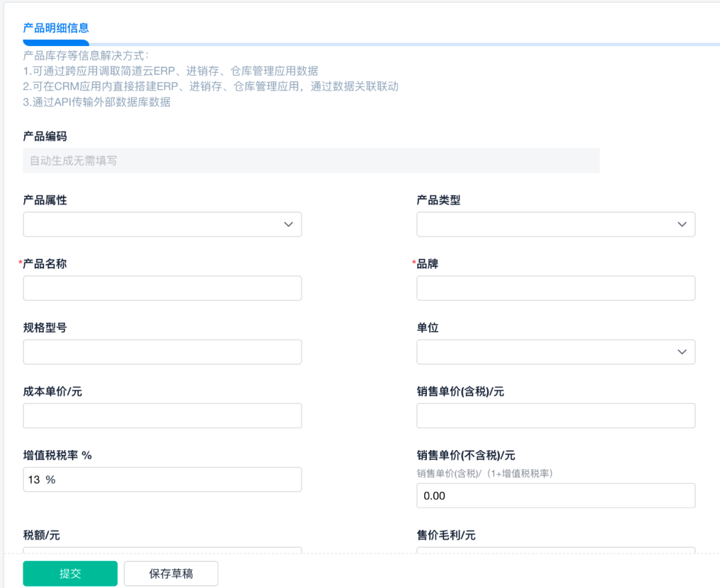Open the 产品类型 select box
Screen dimensions: 720x588
coord(556,224)
